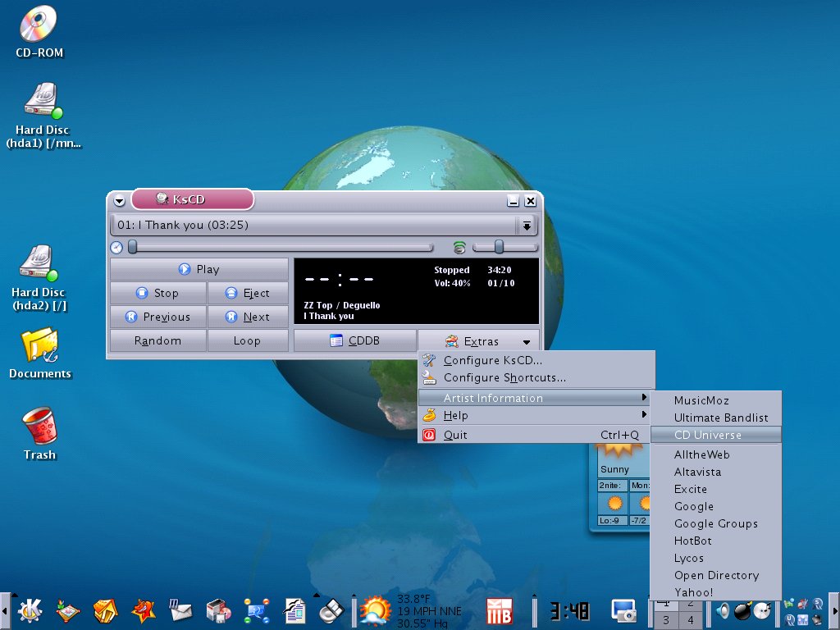Choose CD Universe from Artist Information
The width and height of the screenshot is (840, 630).
(x=707, y=435)
